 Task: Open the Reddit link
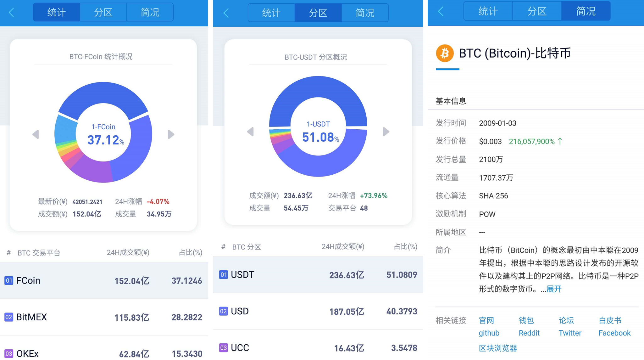coord(529,333)
